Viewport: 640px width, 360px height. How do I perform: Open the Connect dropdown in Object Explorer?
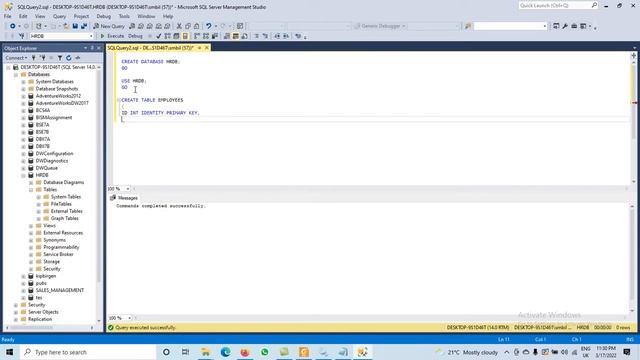click(x=16, y=58)
